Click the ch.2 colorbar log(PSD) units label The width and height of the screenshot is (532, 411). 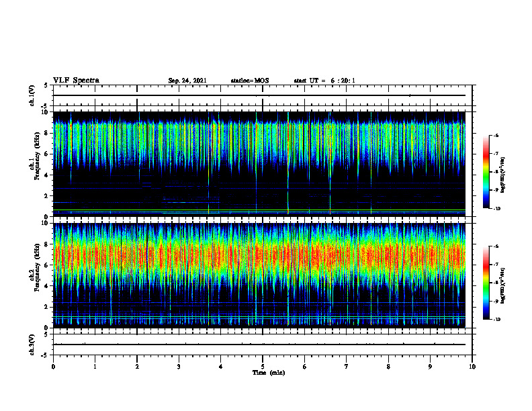pyautogui.click(x=504, y=285)
